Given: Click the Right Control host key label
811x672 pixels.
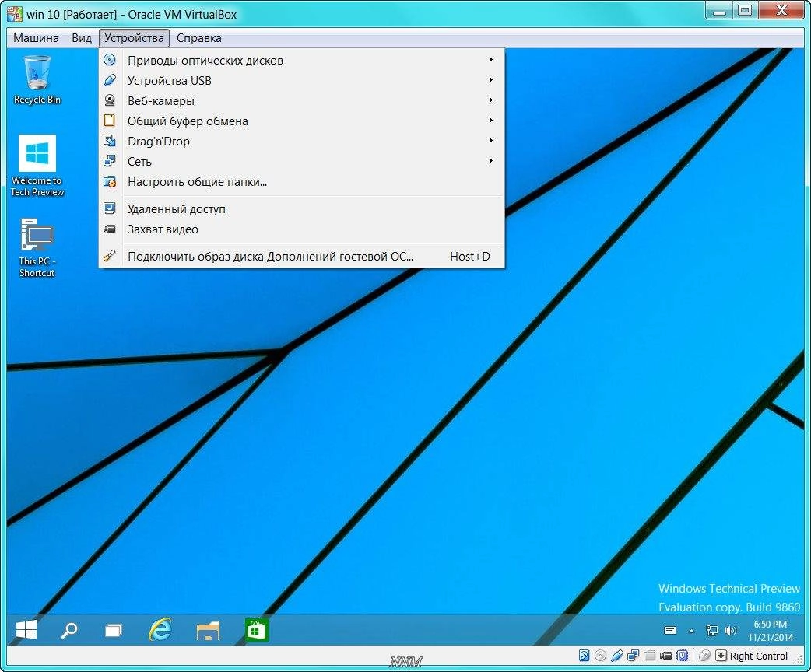Looking at the screenshot, I should click(758, 656).
